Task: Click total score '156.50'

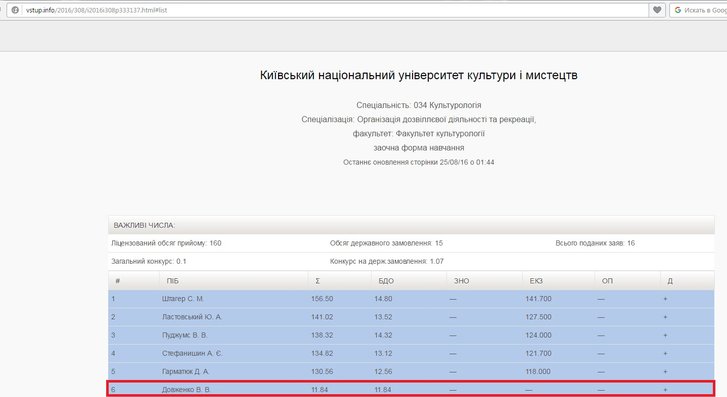Action: point(322,299)
